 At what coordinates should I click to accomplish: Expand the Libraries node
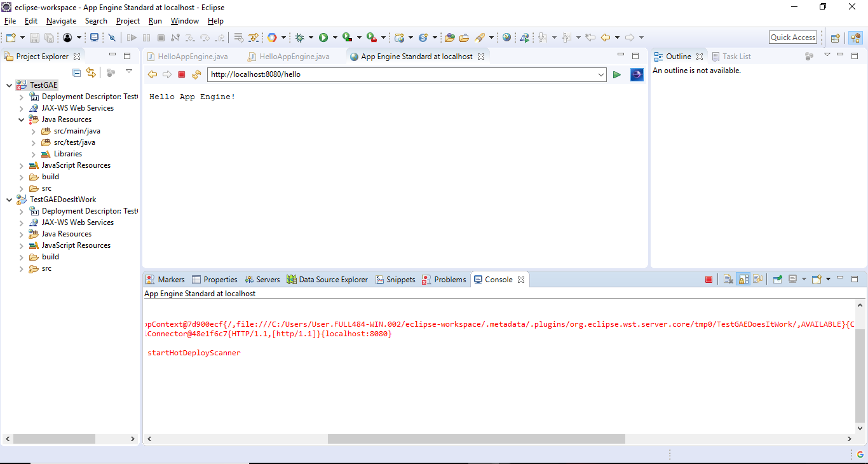33,154
